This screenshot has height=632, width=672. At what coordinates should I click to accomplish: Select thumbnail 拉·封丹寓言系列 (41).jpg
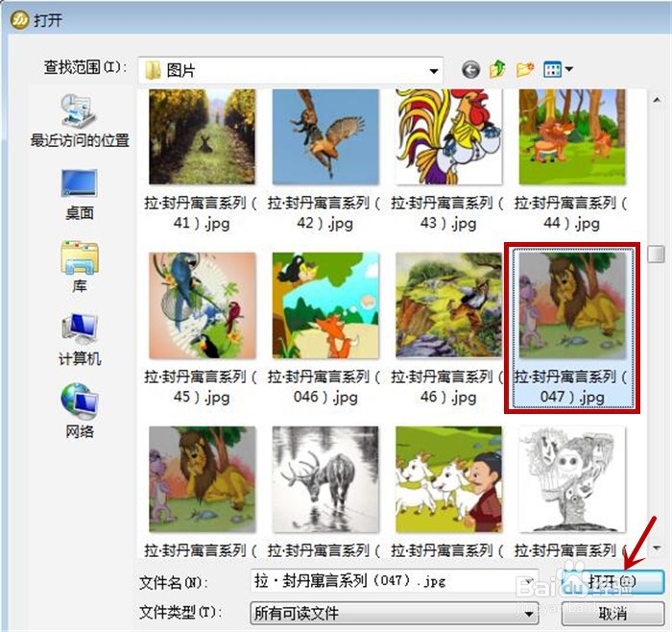coord(202,136)
